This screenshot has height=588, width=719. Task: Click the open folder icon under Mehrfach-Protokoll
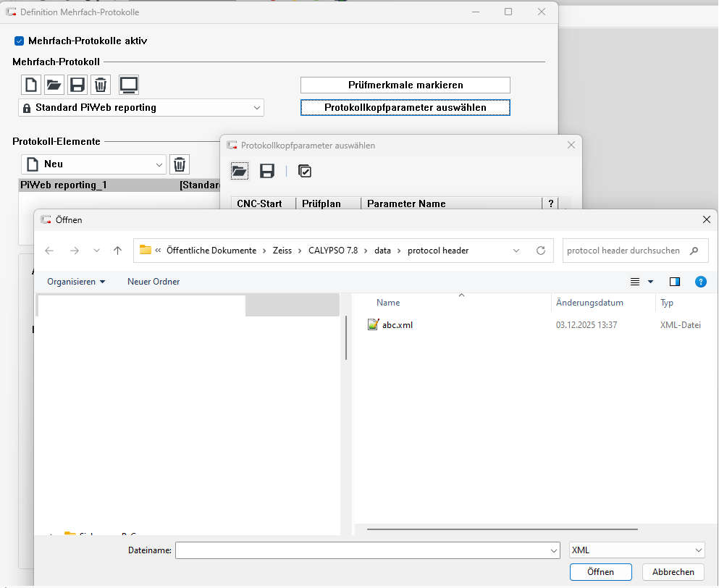[54, 85]
